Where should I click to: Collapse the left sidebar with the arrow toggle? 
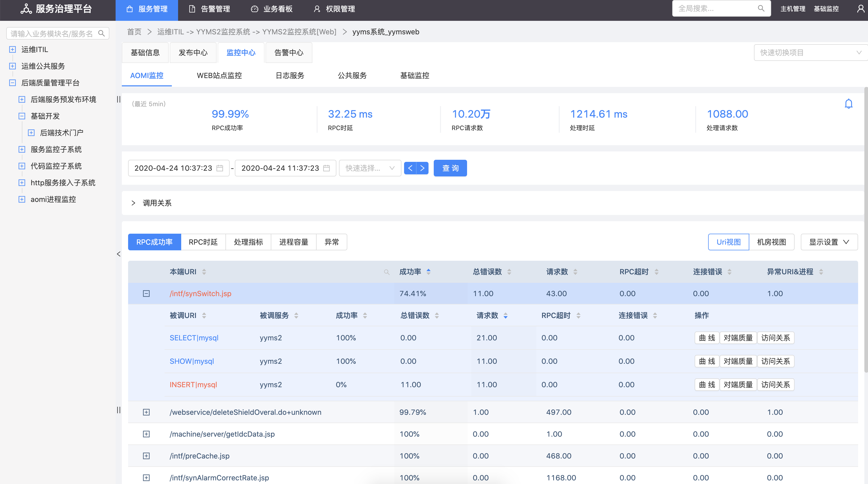pyautogui.click(x=118, y=254)
